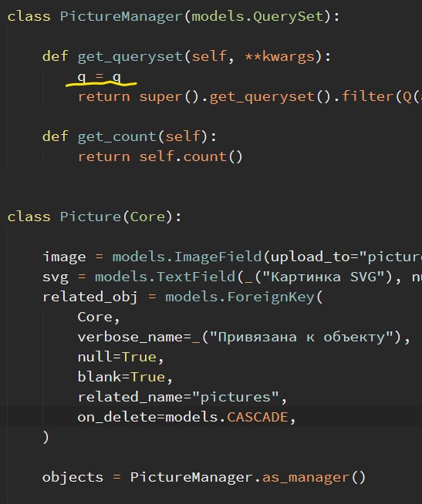Click count in return self.count()
422x504 pixels.
point(204,157)
